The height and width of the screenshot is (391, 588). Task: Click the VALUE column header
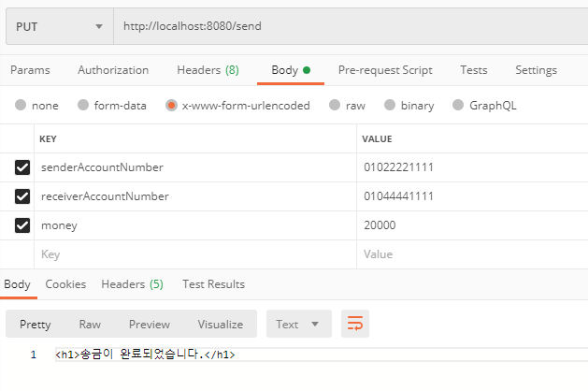pyautogui.click(x=377, y=138)
